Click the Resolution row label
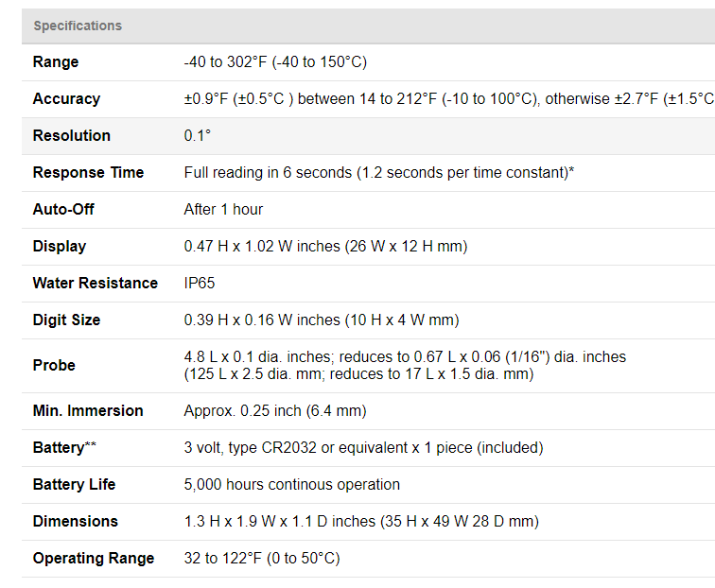The image size is (715, 588). [71, 136]
